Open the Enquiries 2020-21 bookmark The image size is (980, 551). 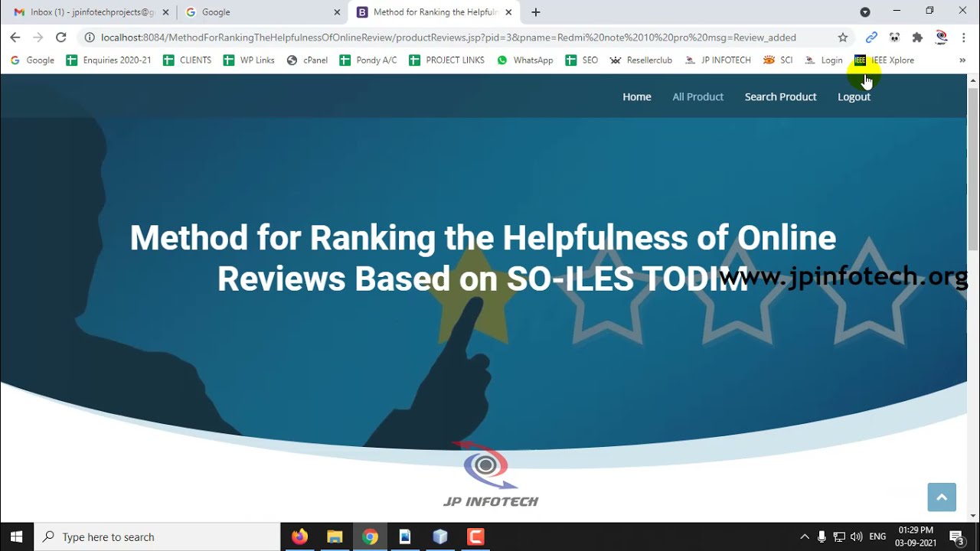(x=109, y=60)
